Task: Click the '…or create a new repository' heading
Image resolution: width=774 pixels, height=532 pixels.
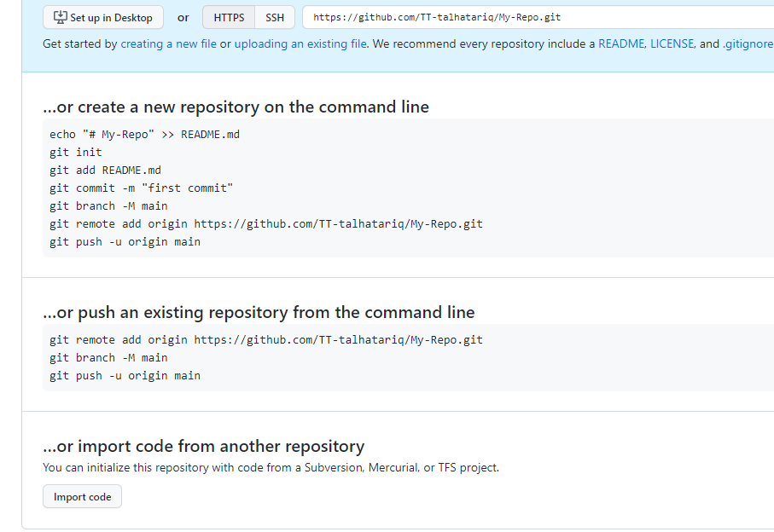Action: (236, 107)
